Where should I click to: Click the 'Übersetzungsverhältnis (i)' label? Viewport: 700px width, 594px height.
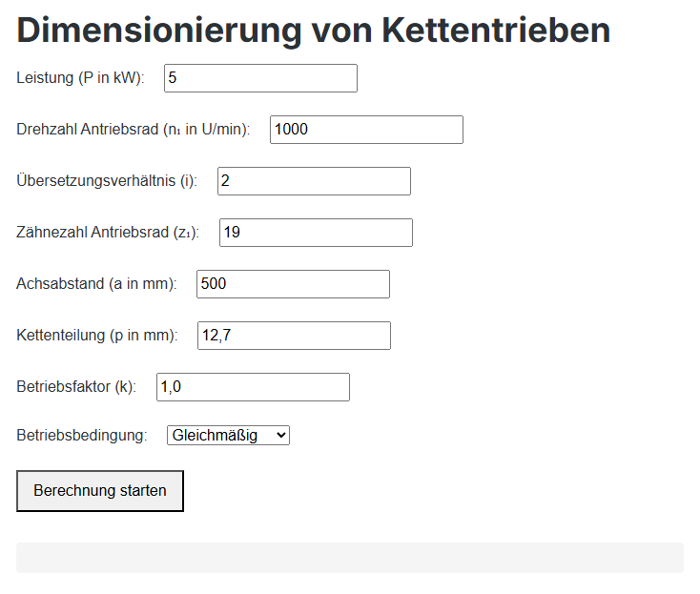pos(107,181)
